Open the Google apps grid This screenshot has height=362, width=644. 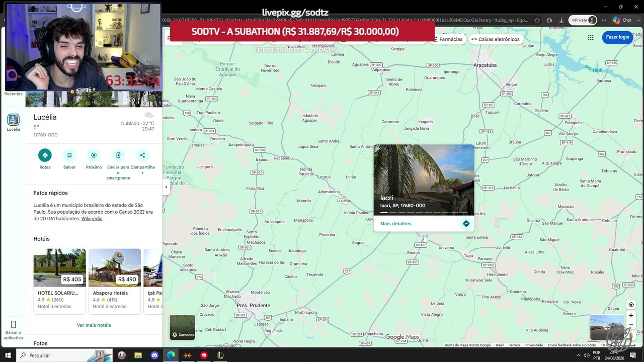click(x=591, y=37)
